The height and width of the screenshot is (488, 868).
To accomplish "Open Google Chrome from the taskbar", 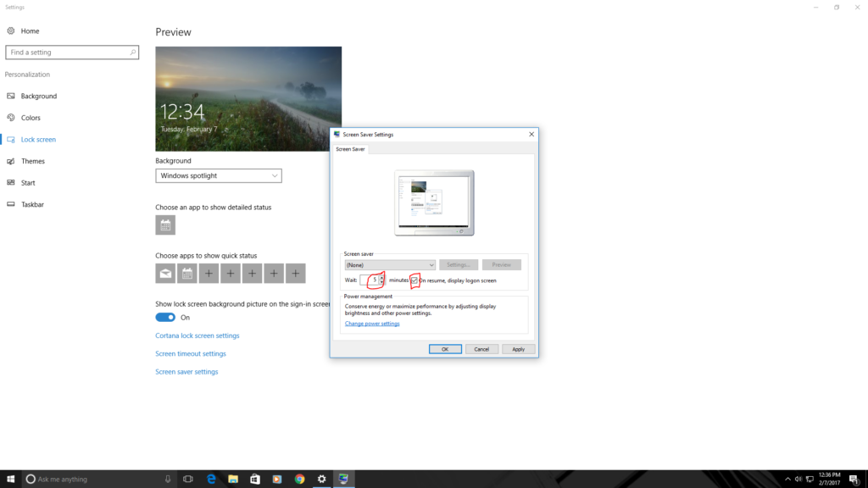I will click(299, 479).
